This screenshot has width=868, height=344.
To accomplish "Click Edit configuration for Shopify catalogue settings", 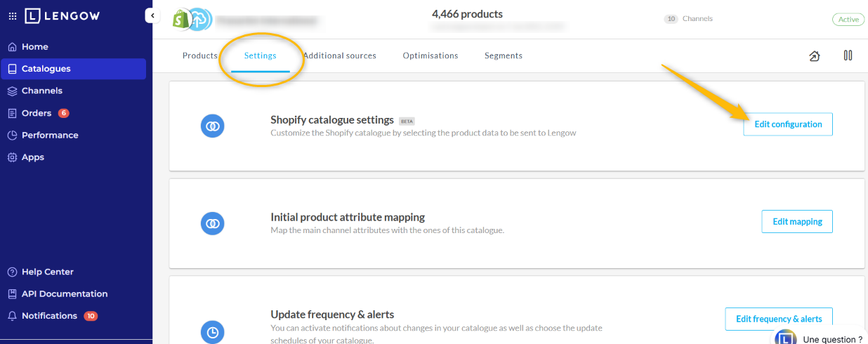I will 787,124.
